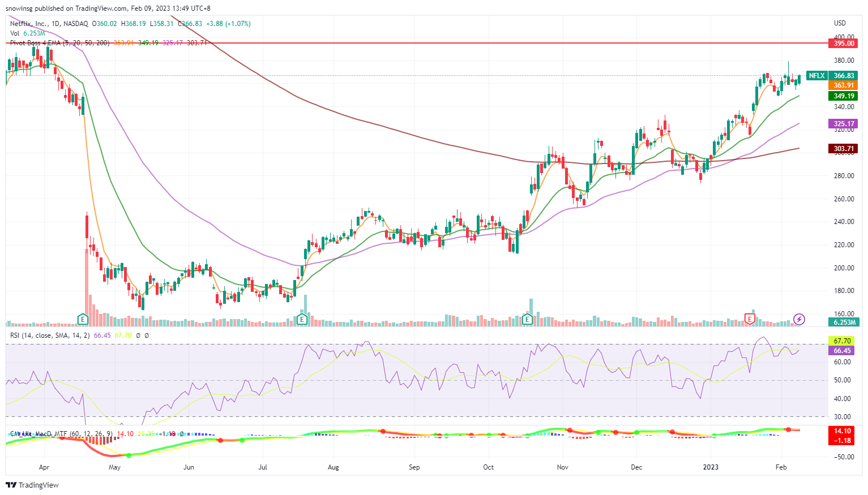868x495 pixels.
Task: Click the Nov label on time axis
Action: click(562, 467)
